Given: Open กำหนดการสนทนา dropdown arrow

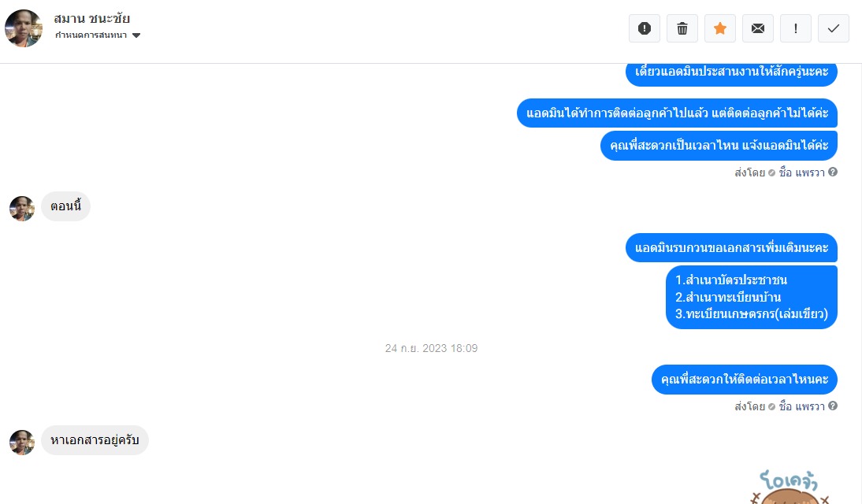Looking at the screenshot, I should coord(136,35).
